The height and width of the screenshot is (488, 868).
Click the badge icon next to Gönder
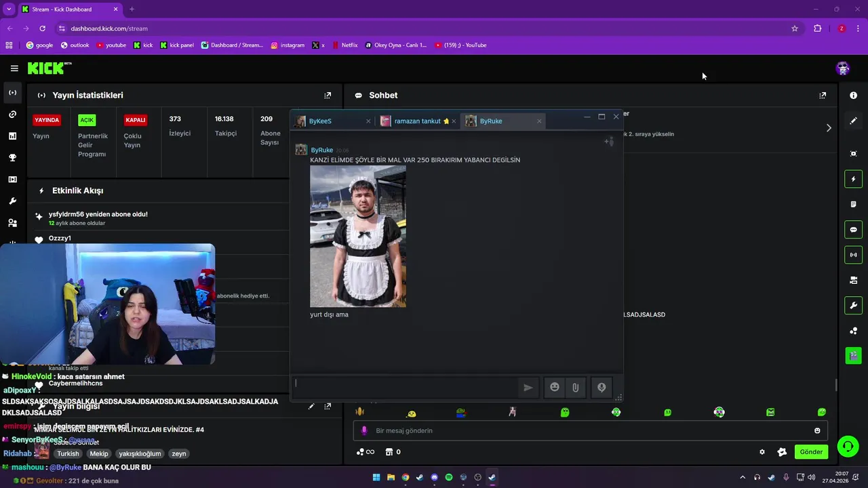(782, 452)
